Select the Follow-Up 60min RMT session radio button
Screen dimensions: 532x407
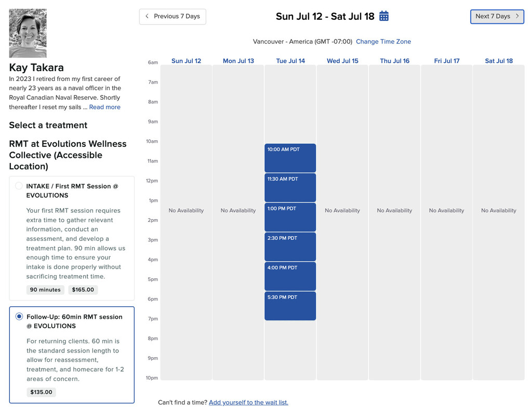(x=19, y=317)
